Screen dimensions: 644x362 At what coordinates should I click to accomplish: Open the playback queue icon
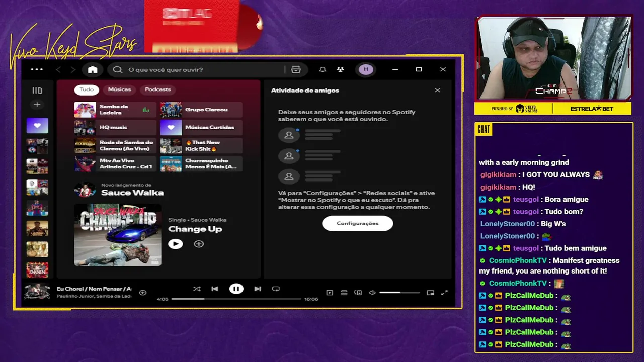tap(344, 293)
